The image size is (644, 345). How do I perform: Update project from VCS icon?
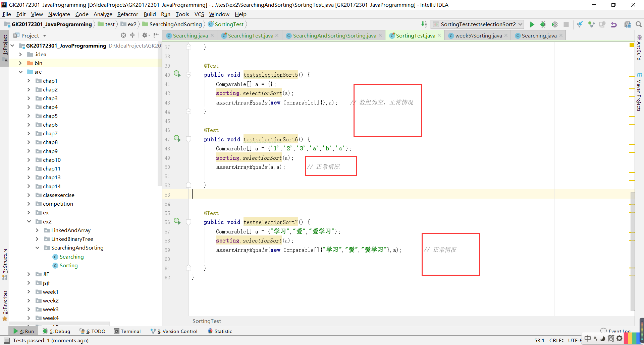(x=580, y=24)
